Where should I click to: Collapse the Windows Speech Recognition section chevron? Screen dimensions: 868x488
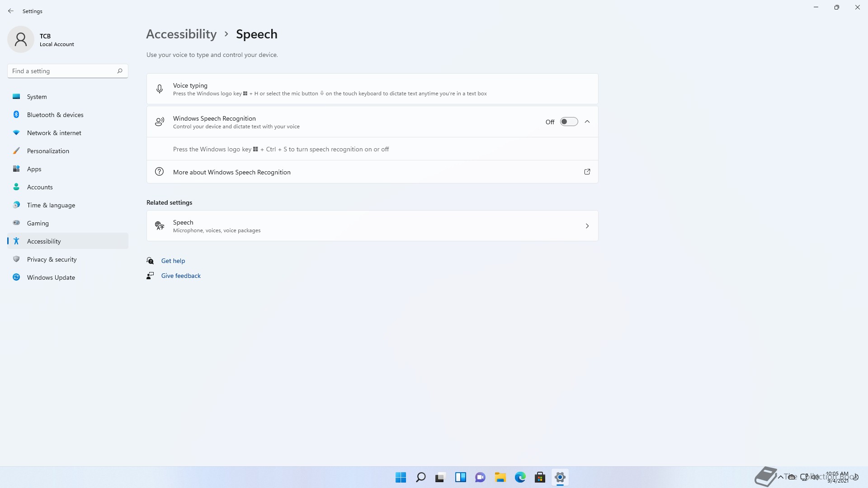coord(587,122)
